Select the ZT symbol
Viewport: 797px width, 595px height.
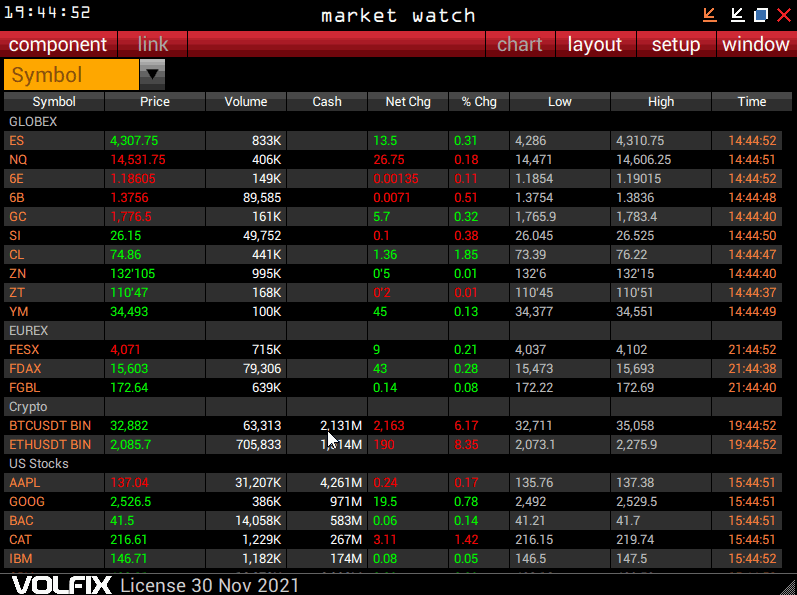(17, 293)
